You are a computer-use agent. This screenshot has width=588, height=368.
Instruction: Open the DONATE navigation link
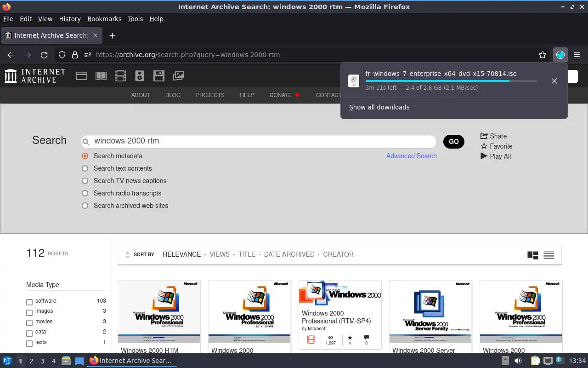tap(284, 95)
